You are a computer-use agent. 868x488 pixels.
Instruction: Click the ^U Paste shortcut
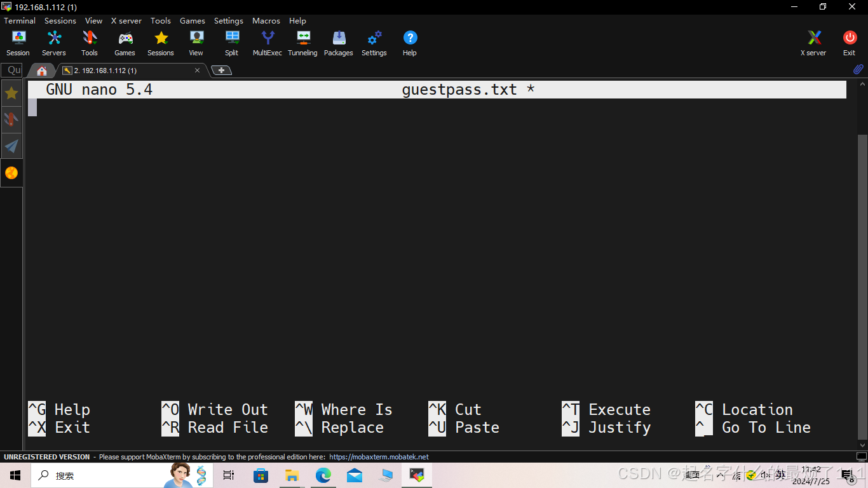click(x=464, y=428)
